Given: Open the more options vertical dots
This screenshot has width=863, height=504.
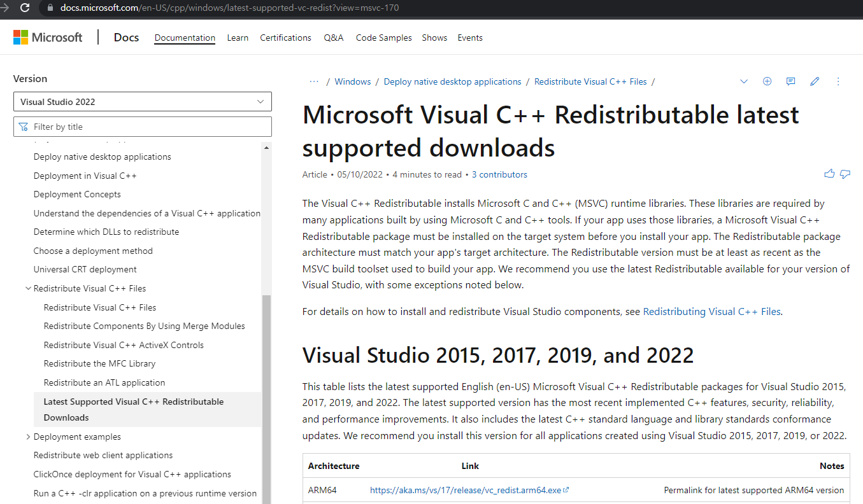Looking at the screenshot, I should (x=838, y=81).
